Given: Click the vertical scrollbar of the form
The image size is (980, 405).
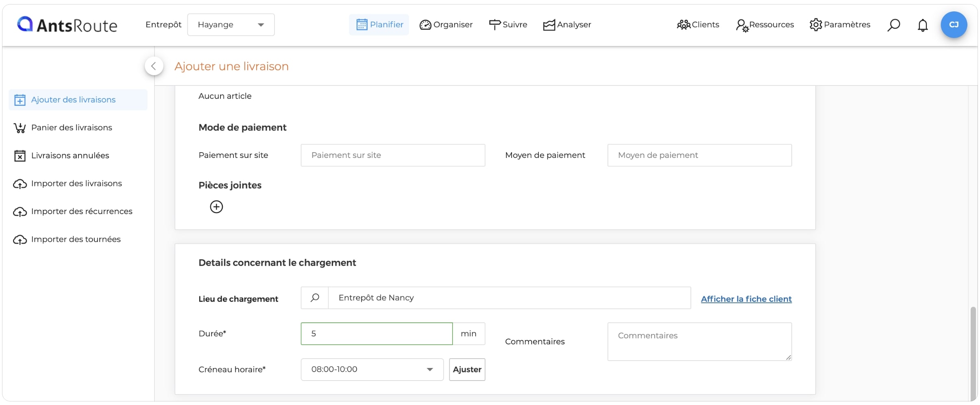Looking at the screenshot, I should 973,353.
